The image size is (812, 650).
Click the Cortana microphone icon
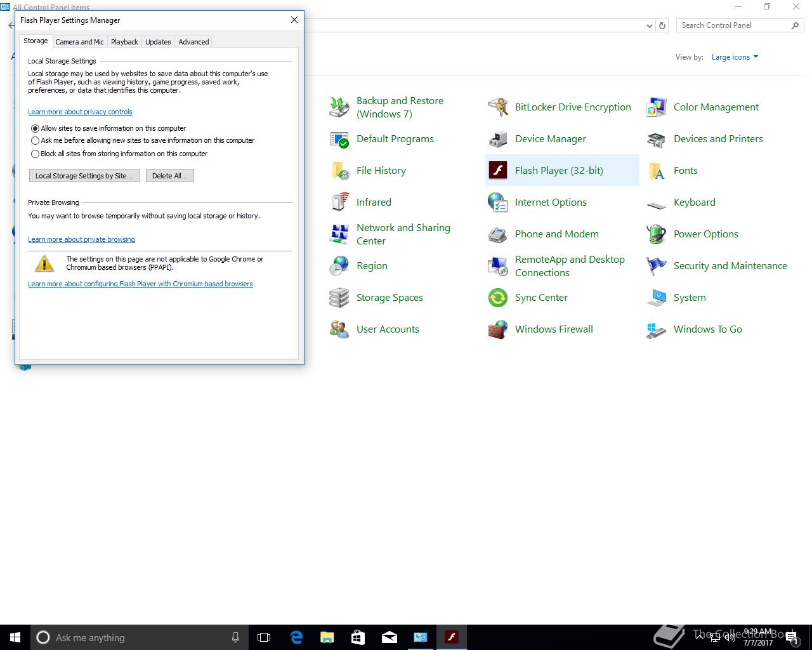coord(235,637)
